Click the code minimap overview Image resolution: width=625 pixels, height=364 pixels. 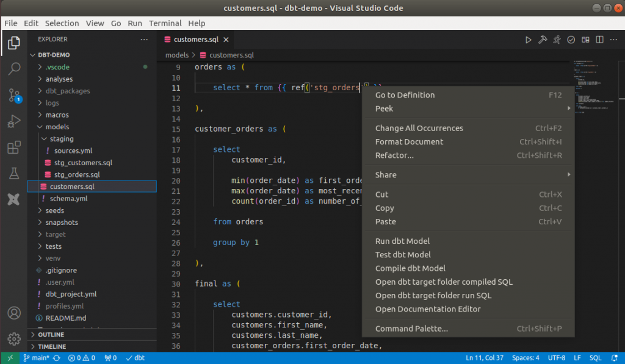tap(593, 88)
